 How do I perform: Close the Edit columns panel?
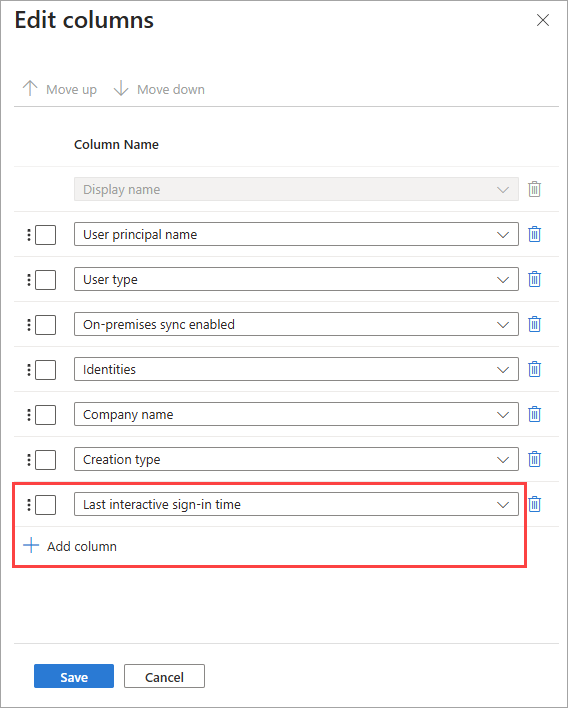(543, 20)
